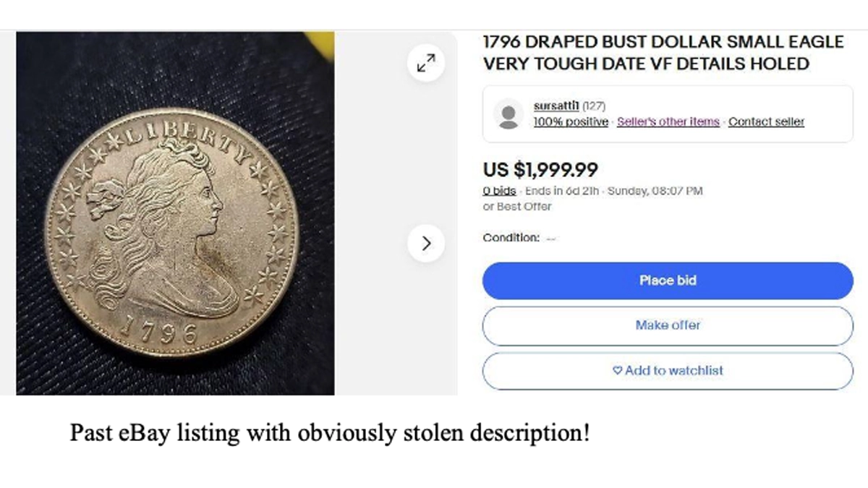Click the Contact seller link
868x488 pixels.
[x=766, y=121]
